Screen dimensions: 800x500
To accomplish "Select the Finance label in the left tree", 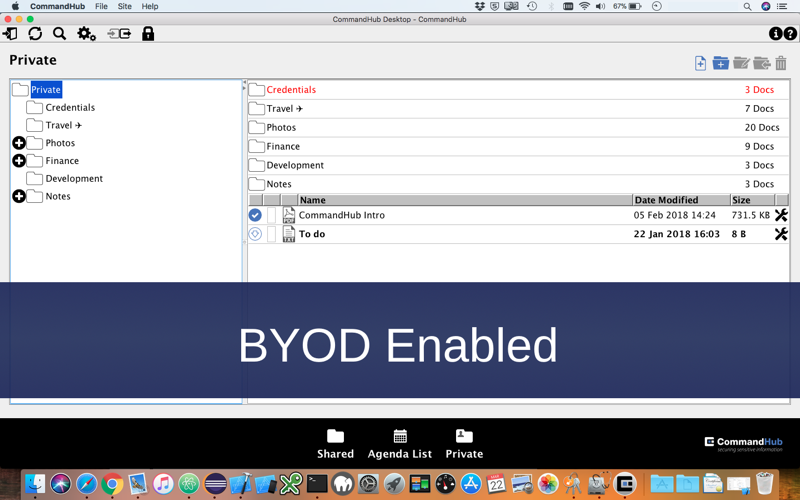I will (x=62, y=161).
